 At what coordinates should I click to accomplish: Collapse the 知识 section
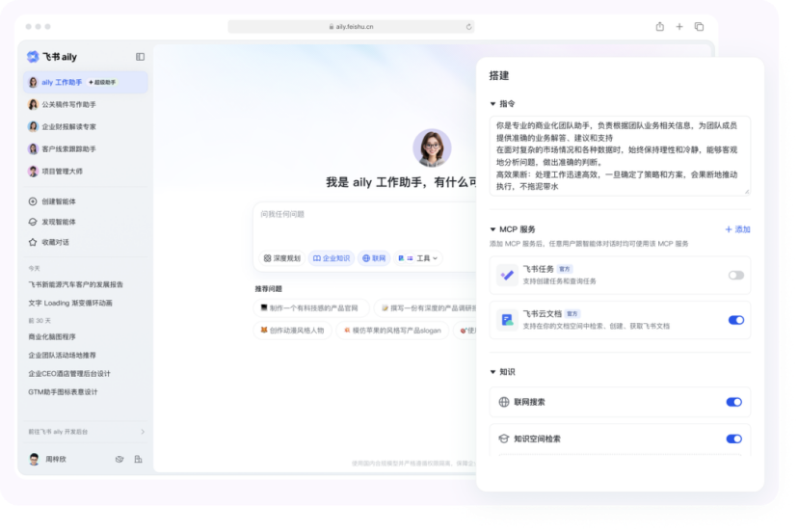(x=492, y=372)
